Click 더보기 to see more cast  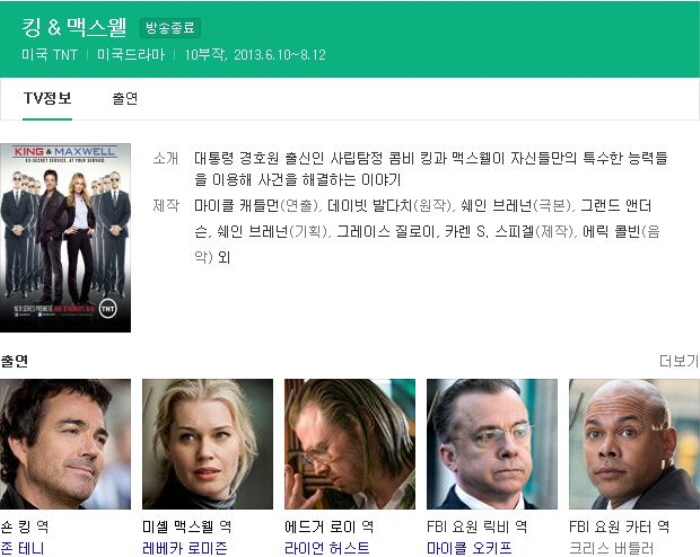[x=679, y=361]
